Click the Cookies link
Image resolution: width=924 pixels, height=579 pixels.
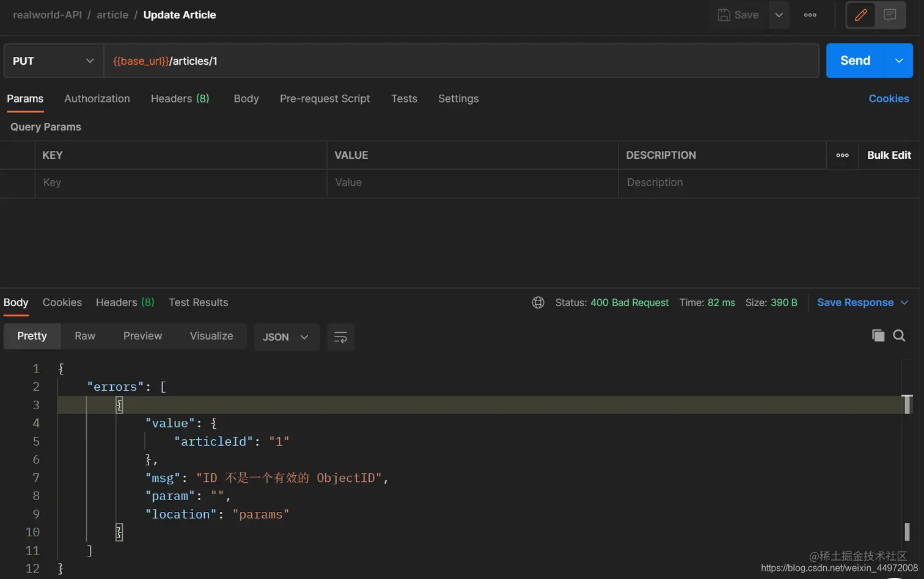[889, 98]
